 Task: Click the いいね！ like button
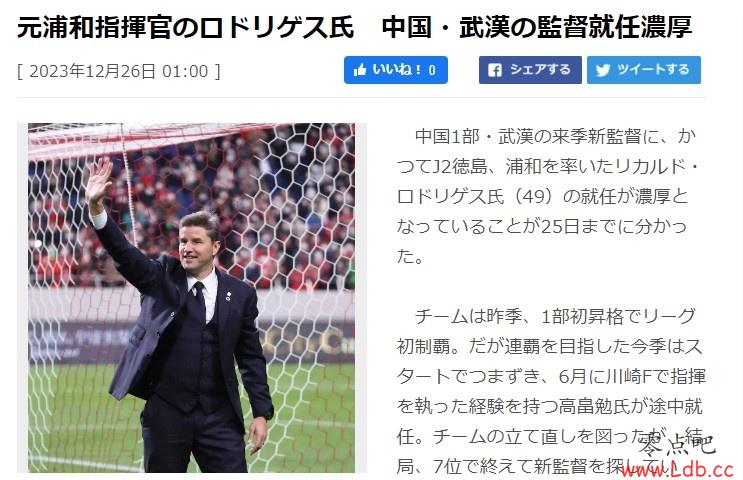click(x=396, y=70)
